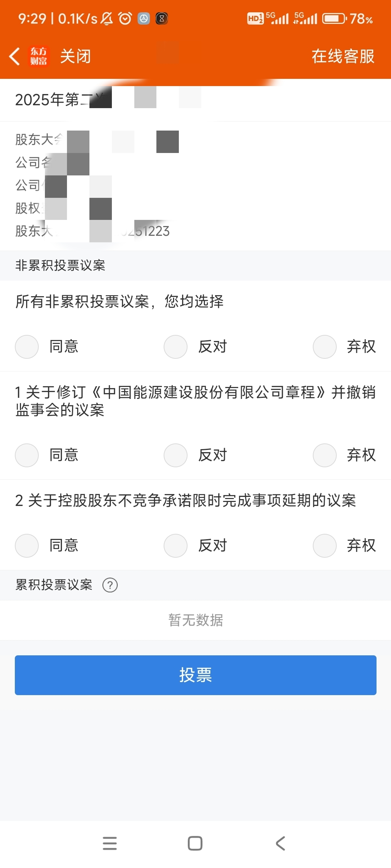This screenshot has width=391, height=868.
Task: Tap the Android recent apps menu icon
Action: pos(110,843)
